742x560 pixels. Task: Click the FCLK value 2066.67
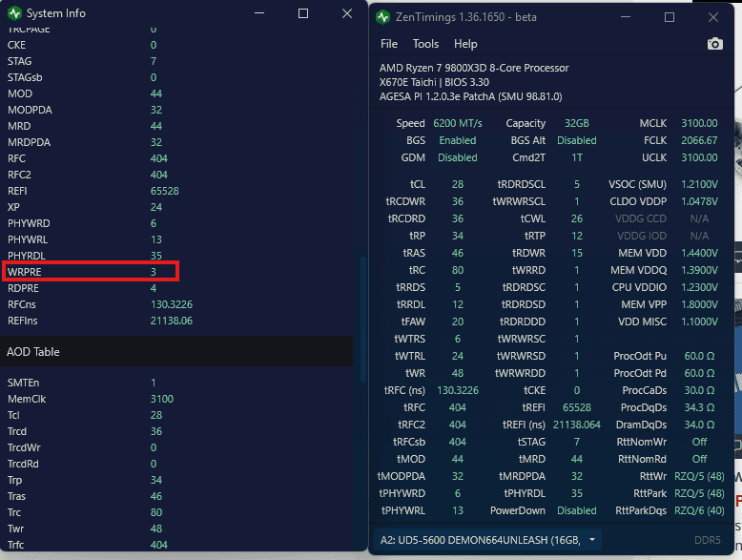(699, 140)
